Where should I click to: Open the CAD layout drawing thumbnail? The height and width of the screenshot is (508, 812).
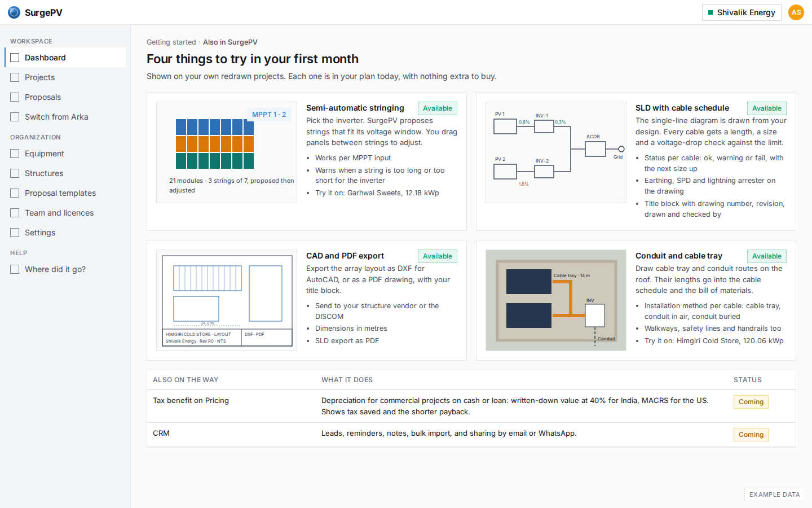227,300
